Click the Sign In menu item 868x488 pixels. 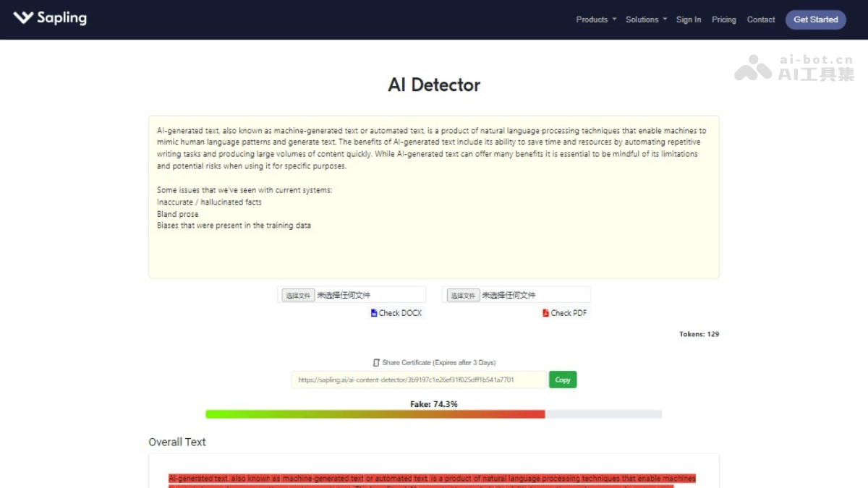[688, 20]
